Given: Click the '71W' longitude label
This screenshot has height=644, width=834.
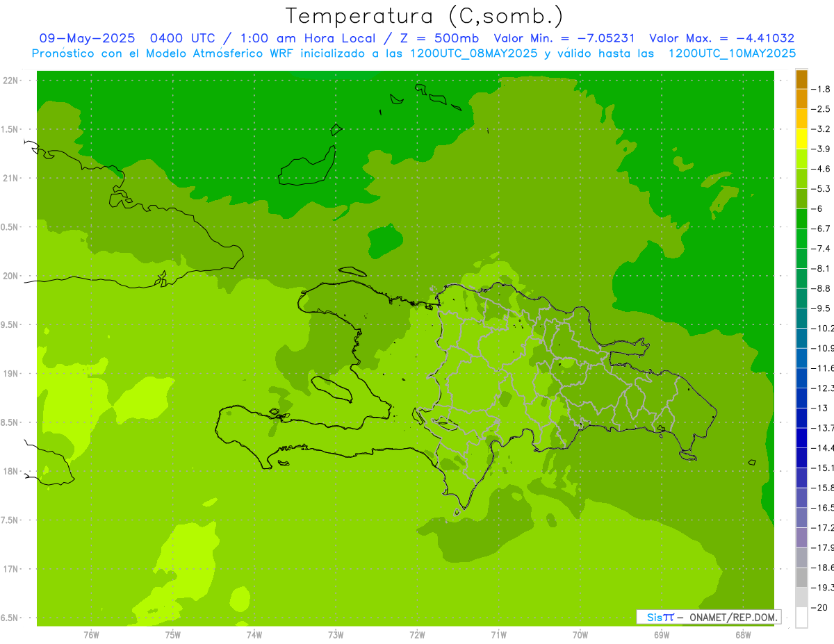Looking at the screenshot, I should click(498, 635).
